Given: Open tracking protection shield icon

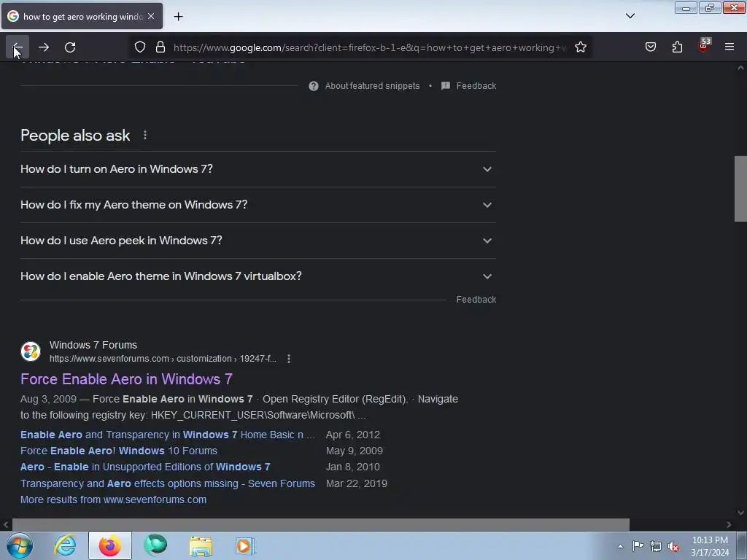Looking at the screenshot, I should pos(139,47).
